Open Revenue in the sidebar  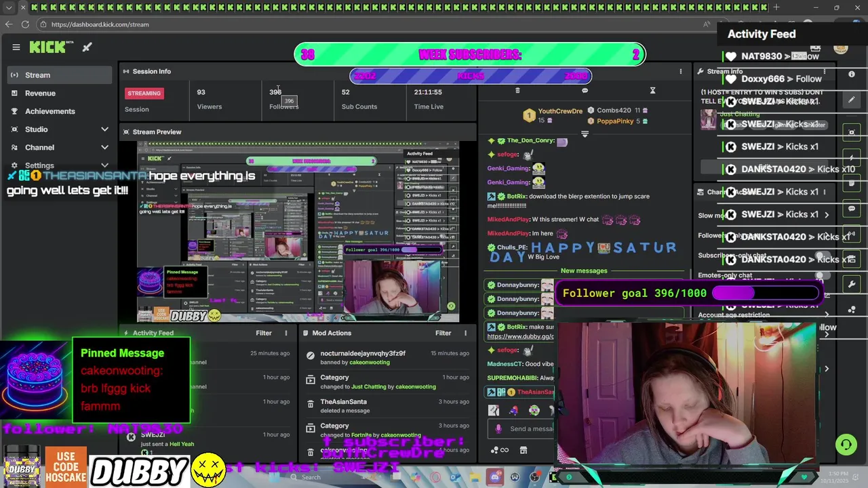coord(61,93)
